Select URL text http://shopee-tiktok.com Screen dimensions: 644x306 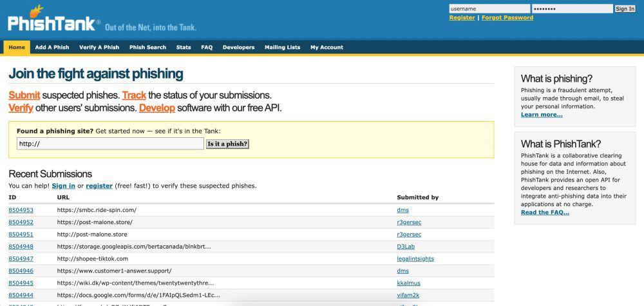click(92, 259)
